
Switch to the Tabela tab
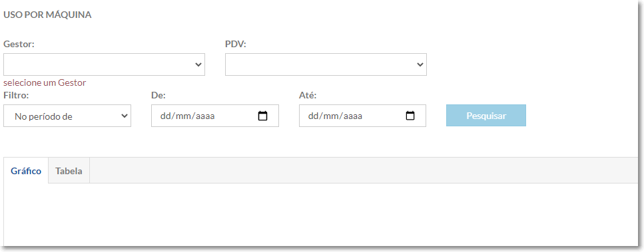pos(69,171)
